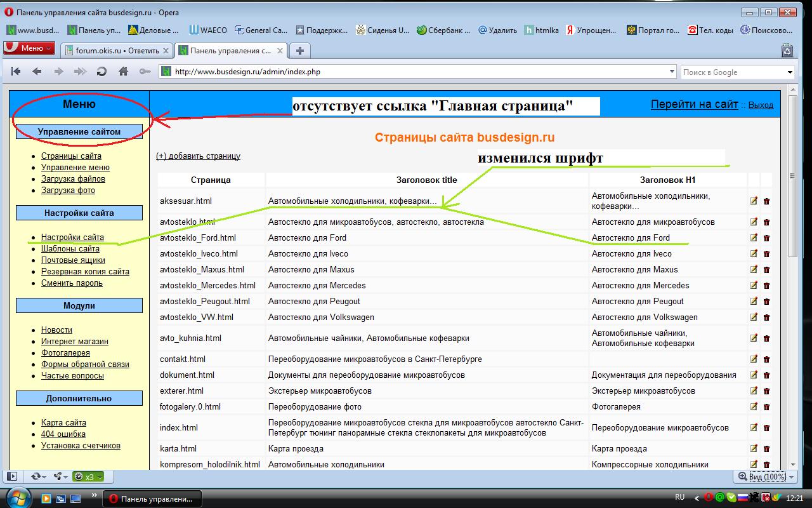Click the password wand key icon
812x508 pixels.
coord(145,72)
